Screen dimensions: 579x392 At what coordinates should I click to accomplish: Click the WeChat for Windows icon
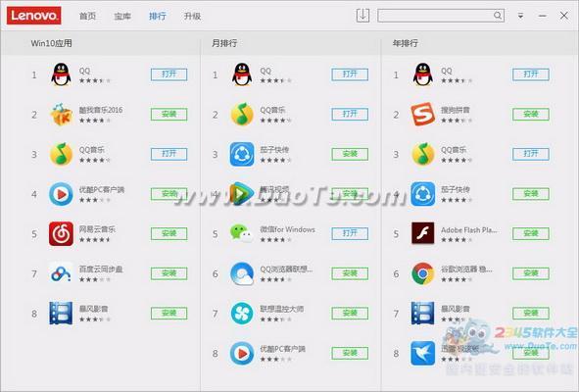click(242, 233)
